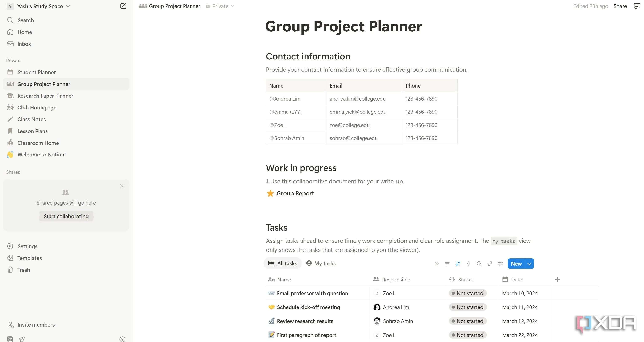Click the Start collaborating button
The height and width of the screenshot is (342, 644).
[x=66, y=216]
